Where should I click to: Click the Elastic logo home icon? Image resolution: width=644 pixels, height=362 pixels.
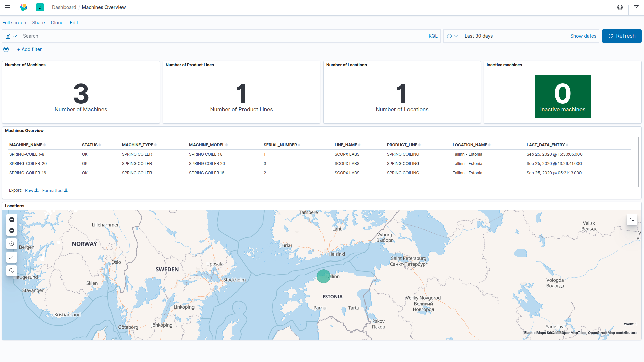coord(24,7)
